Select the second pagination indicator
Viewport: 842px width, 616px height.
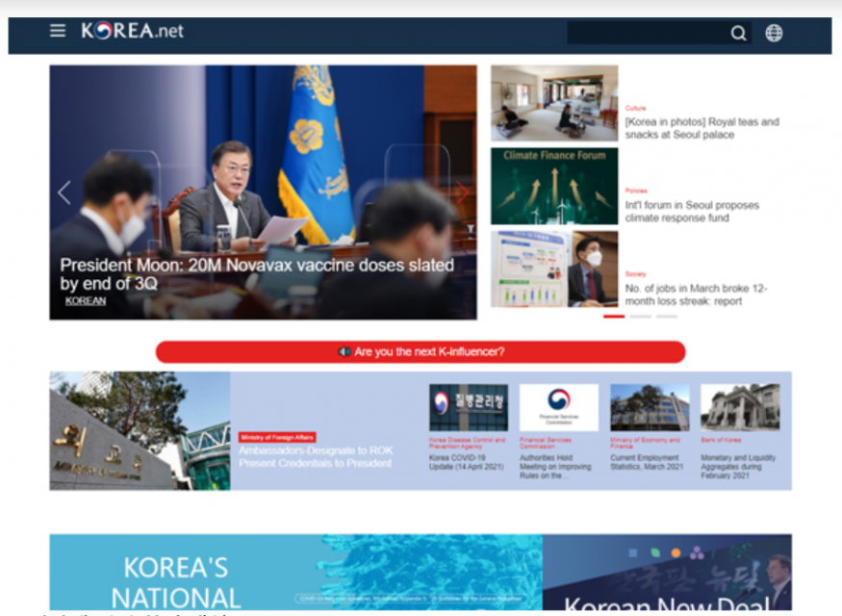[640, 317]
